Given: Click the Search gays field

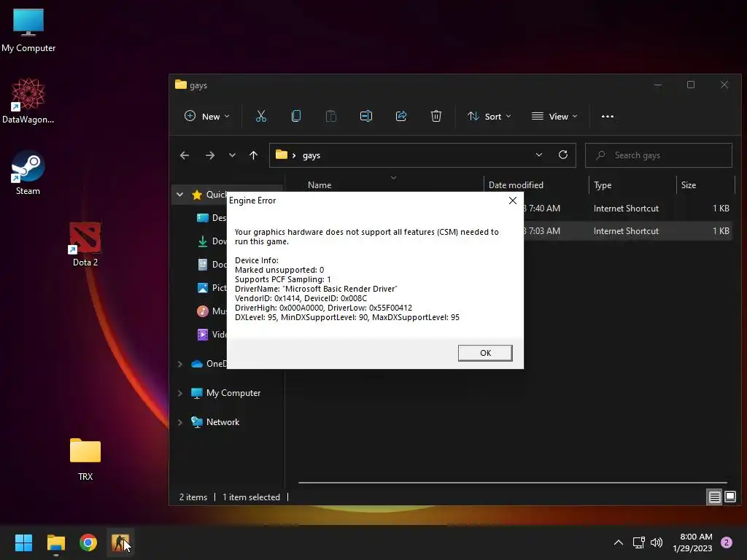Looking at the screenshot, I should click(659, 155).
